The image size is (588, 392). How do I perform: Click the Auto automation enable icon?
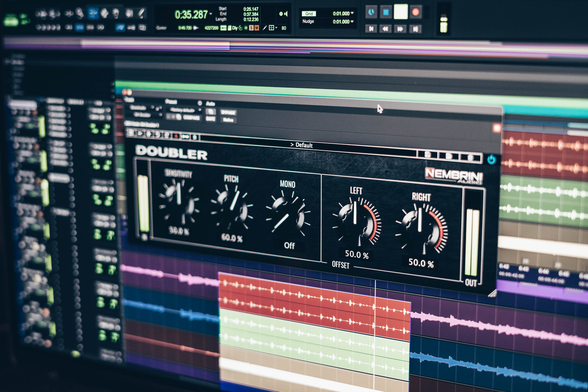[x=211, y=111]
